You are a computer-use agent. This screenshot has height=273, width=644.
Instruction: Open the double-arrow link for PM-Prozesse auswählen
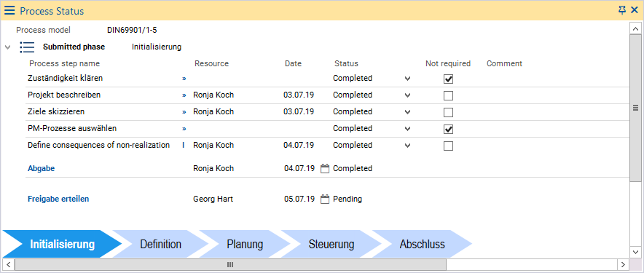pos(184,129)
